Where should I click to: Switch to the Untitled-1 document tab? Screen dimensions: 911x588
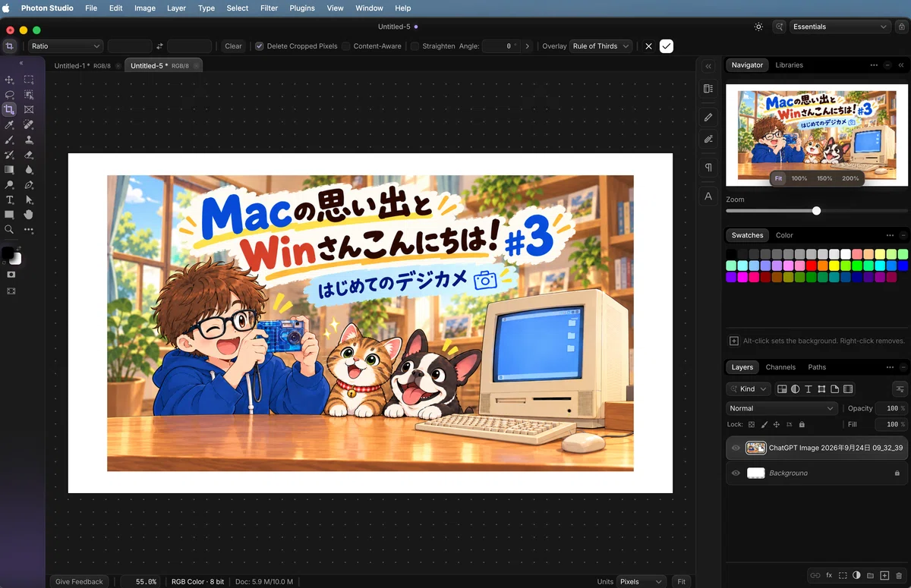(x=82, y=66)
